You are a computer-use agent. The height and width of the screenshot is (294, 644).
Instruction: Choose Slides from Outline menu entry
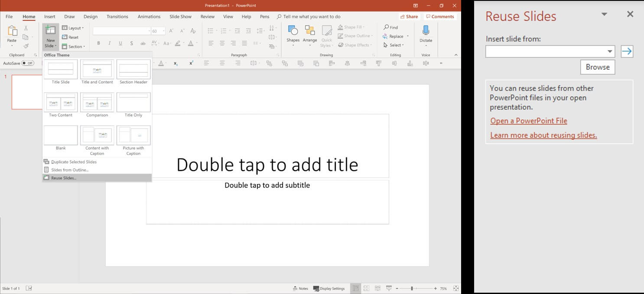[x=70, y=170]
